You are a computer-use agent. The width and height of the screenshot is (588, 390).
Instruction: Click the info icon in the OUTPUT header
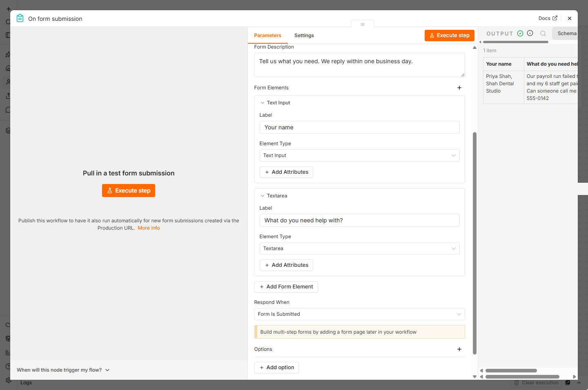[x=530, y=33]
